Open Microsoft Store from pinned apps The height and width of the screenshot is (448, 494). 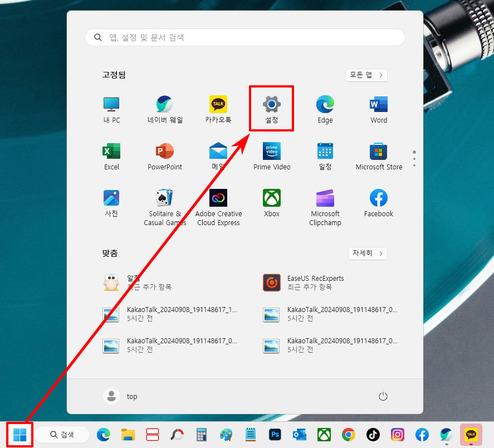[379, 156]
